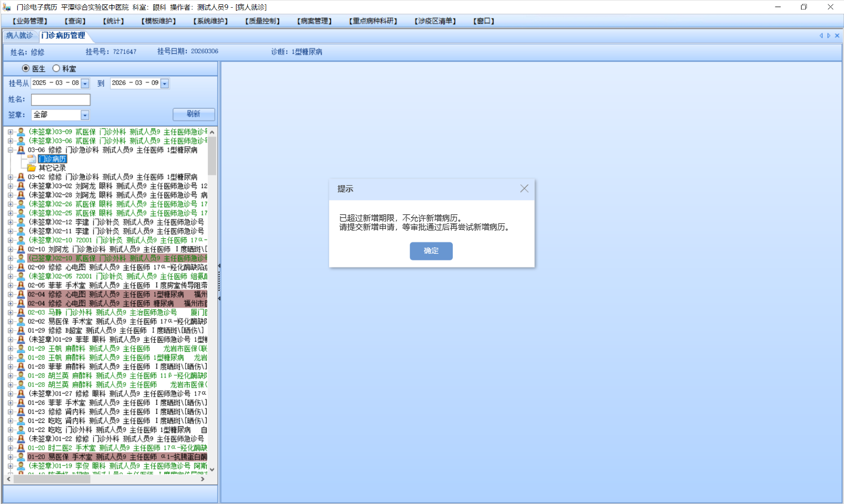Click patient icon of 02-10 刘阿龙 row

(21, 249)
